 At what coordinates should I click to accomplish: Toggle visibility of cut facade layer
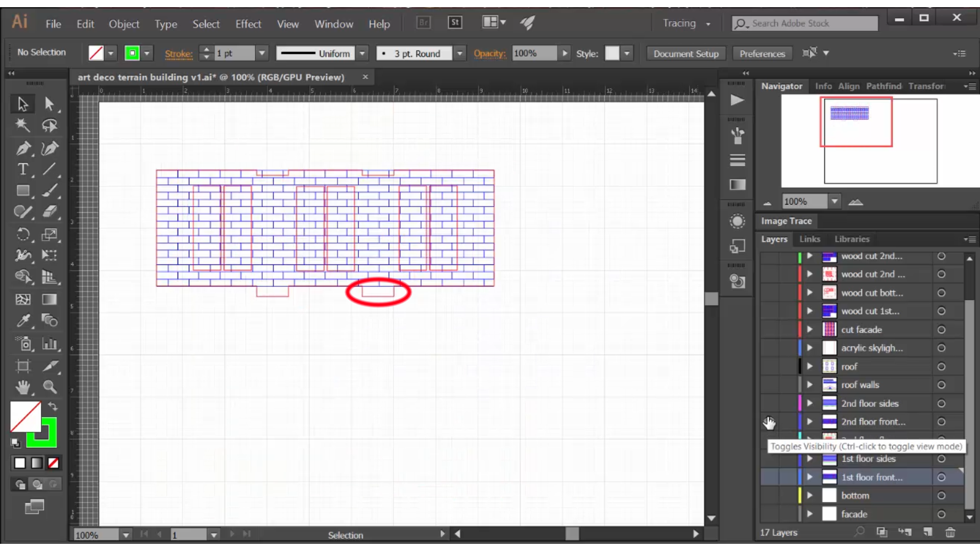(x=769, y=330)
